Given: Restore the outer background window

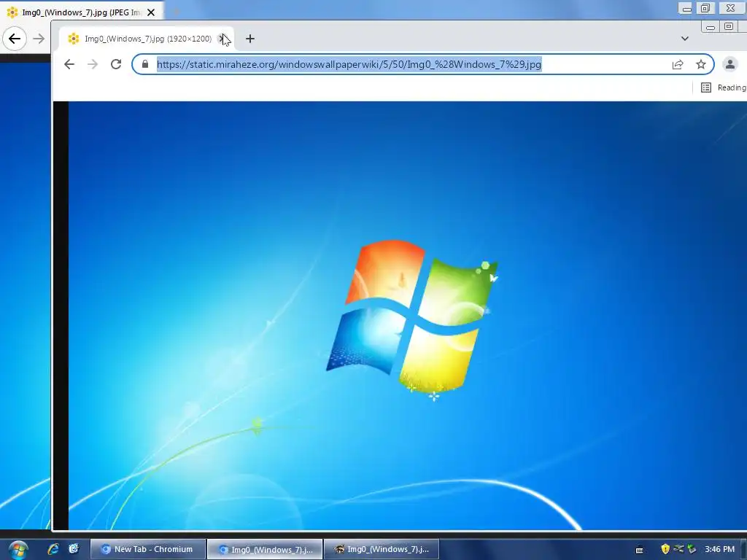Looking at the screenshot, I should tap(705, 8).
